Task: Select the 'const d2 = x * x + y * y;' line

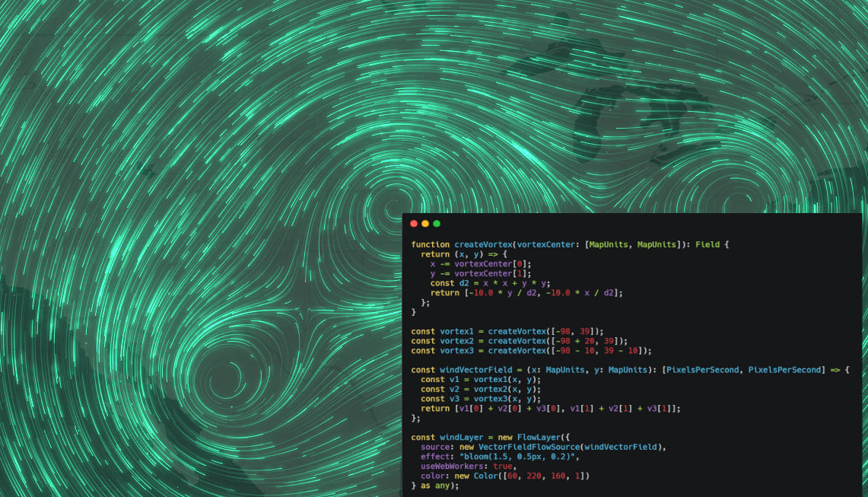Action: pos(491,283)
